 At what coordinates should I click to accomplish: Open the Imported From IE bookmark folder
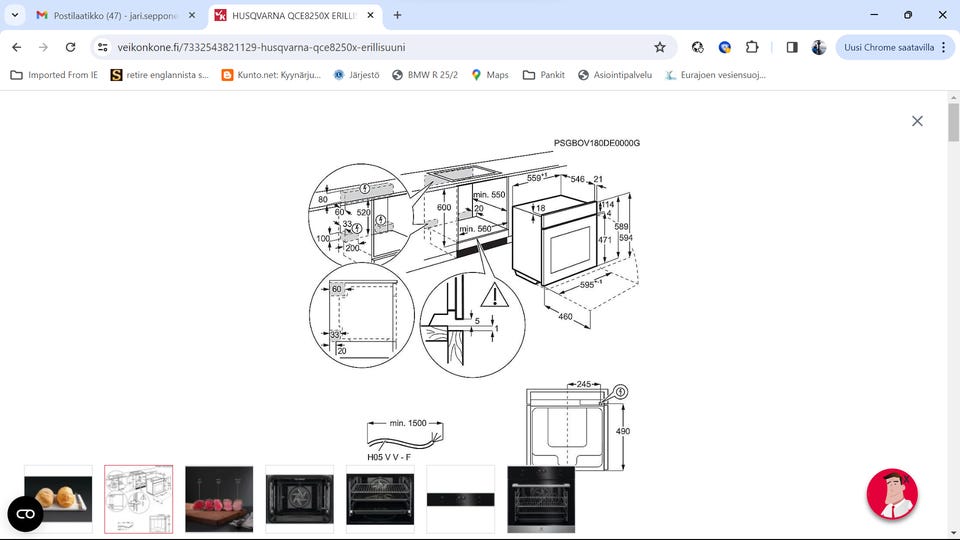pyautogui.click(x=54, y=75)
